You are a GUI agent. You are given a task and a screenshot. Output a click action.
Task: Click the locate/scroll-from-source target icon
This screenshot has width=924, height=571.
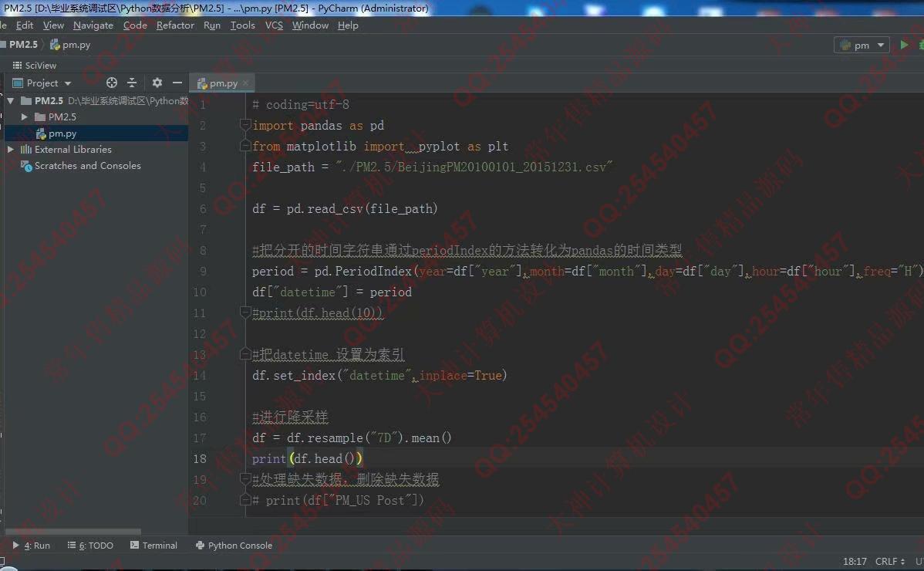111,83
